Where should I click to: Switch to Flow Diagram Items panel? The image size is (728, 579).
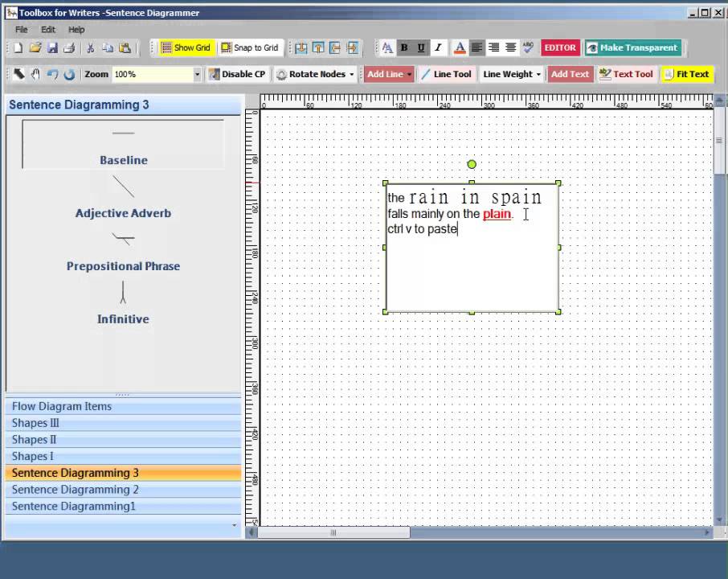[124, 407]
